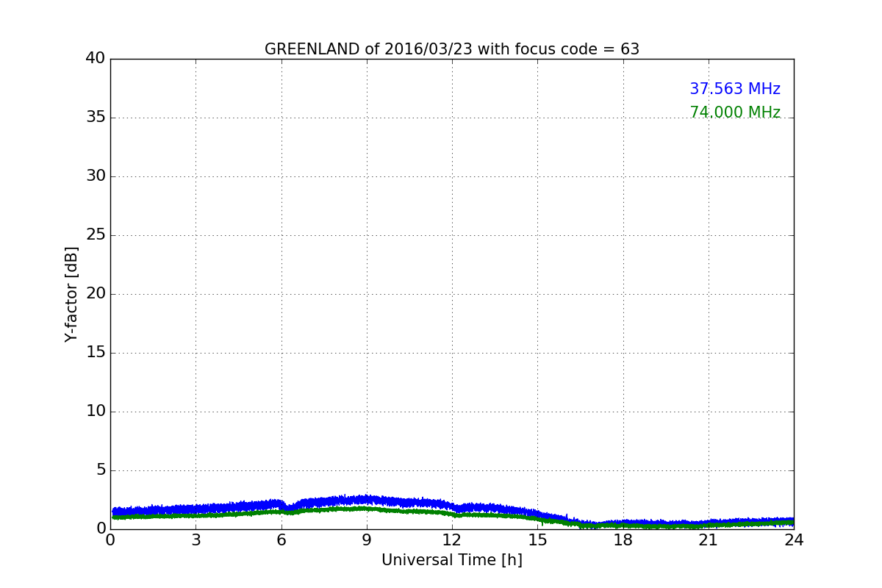Click the y-axis tick label 35
This screenshot has width=882, height=588.
96,117
